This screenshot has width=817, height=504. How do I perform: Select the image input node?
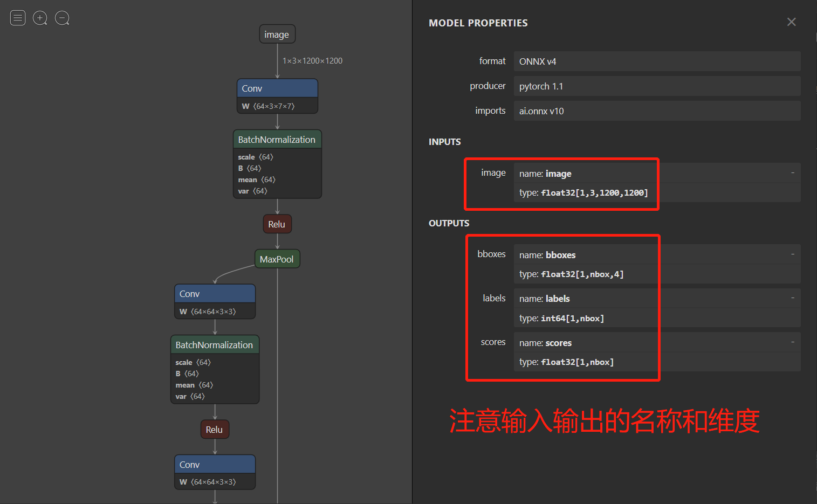click(x=277, y=33)
